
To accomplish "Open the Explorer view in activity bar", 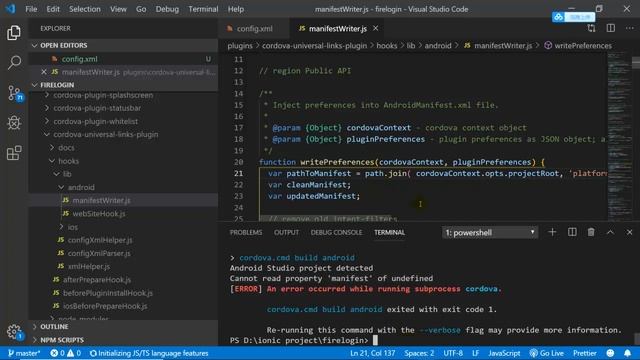I will 14,33.
